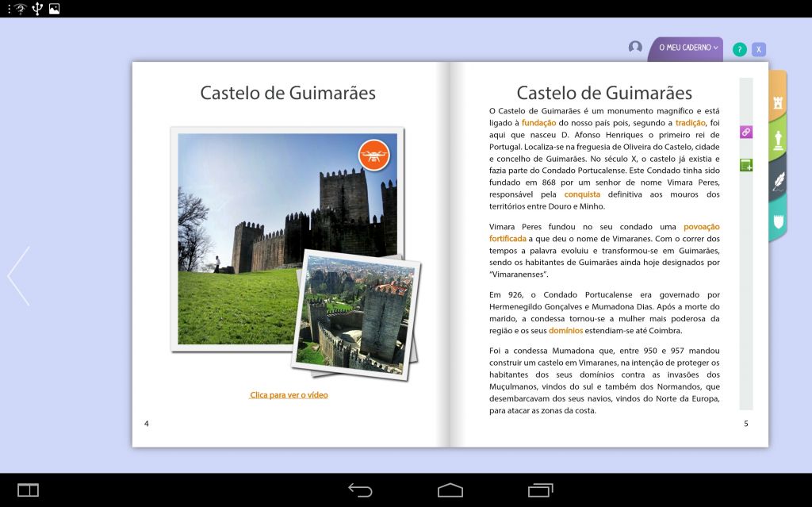Expand the O Meu Caderno dropdown
This screenshot has height=507, width=812.
(688, 48)
